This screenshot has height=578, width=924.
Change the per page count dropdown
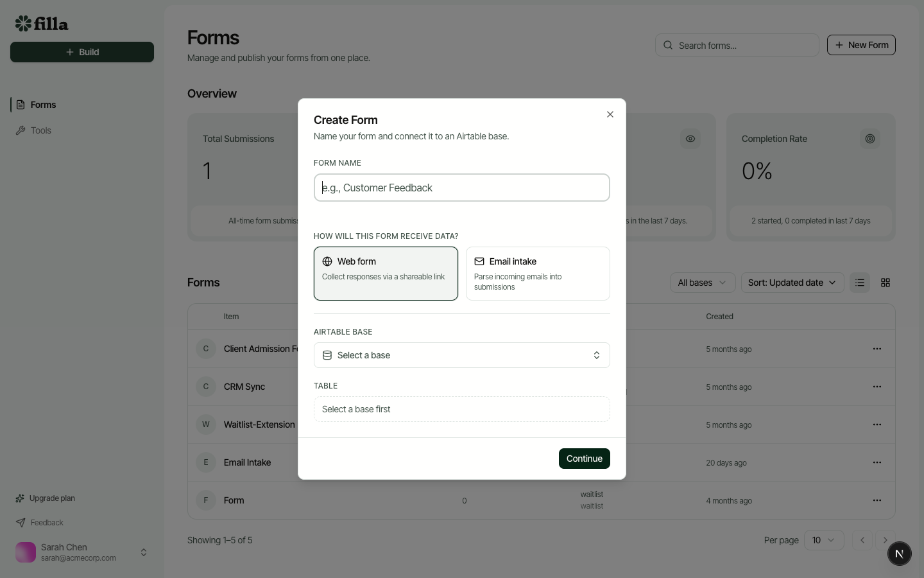825,540
